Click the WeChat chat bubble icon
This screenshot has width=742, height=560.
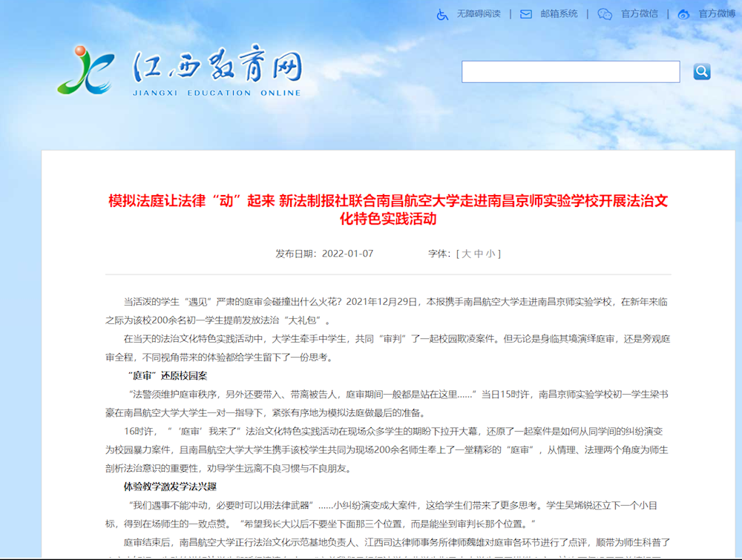(x=605, y=14)
